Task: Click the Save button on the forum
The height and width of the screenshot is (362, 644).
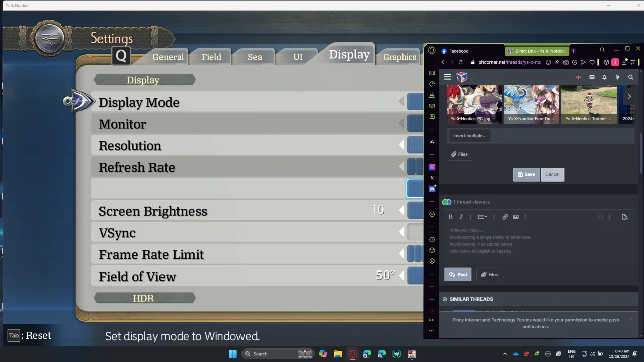Action: click(526, 174)
